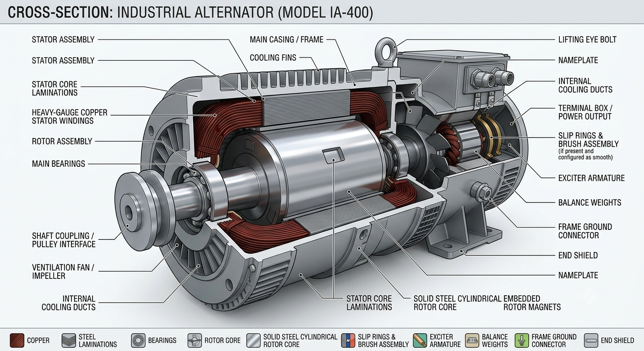Click the 'SHAFT COUPLING / PULLEY INTERFACE' callout label
644x351 pixels.
tap(64, 240)
